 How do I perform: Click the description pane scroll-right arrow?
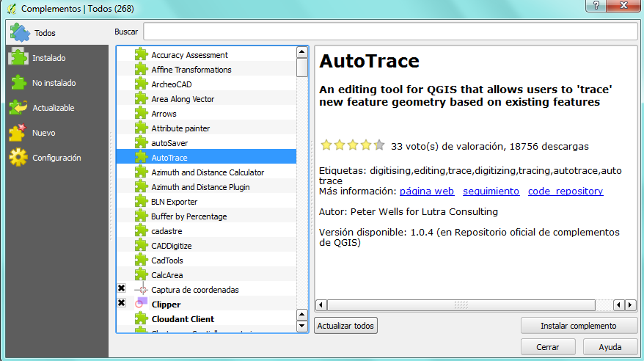(x=630, y=305)
